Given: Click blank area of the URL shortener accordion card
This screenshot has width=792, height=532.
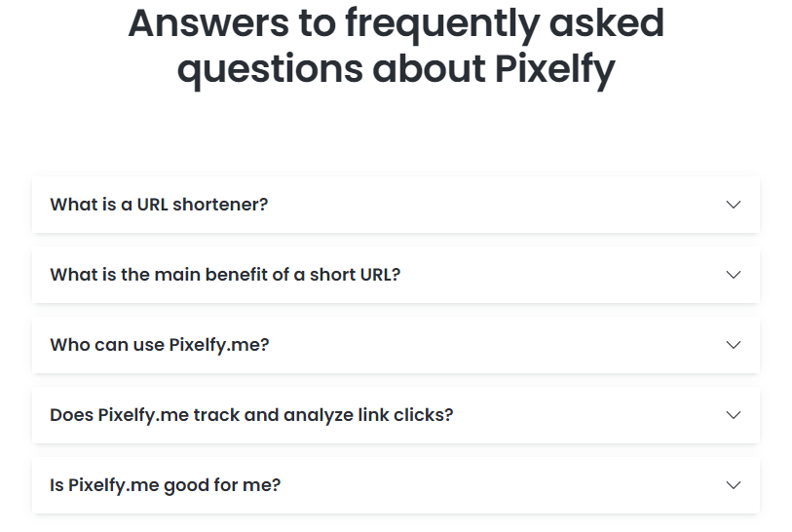Looking at the screenshot, I should pyautogui.click(x=487, y=205).
